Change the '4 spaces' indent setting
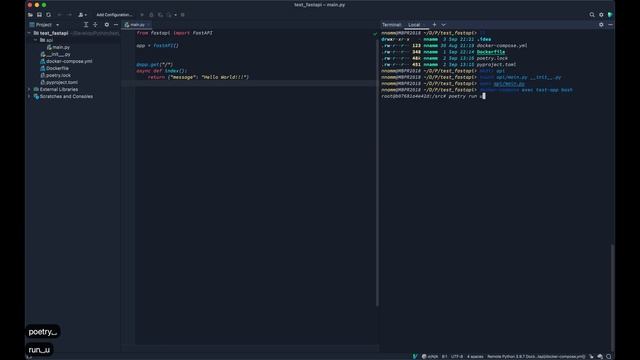640x360 pixels. (x=475, y=356)
